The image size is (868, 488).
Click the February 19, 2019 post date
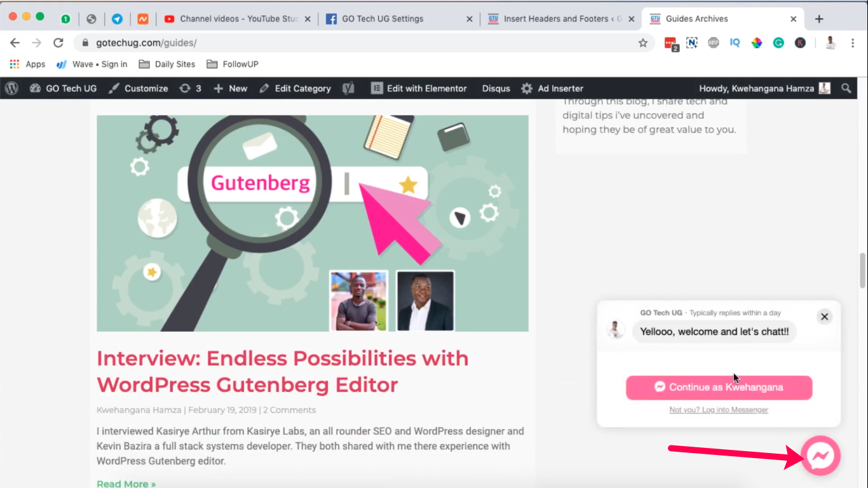(222, 410)
